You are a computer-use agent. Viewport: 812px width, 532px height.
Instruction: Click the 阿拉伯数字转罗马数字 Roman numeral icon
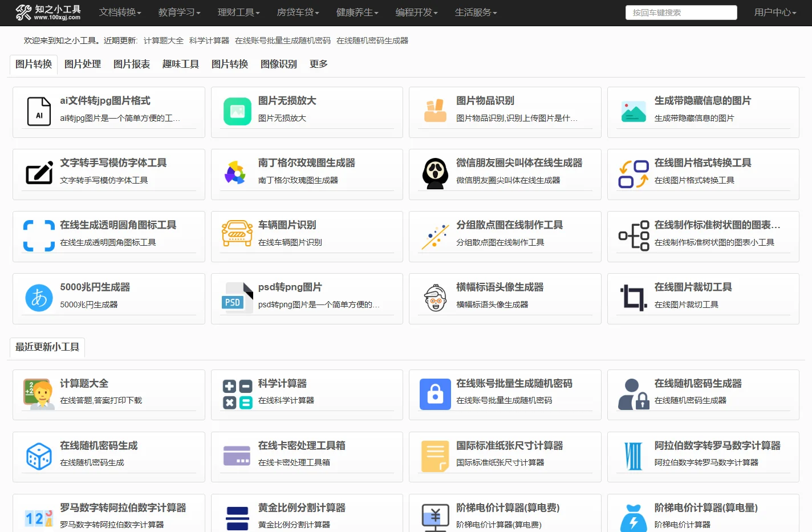[x=634, y=456]
